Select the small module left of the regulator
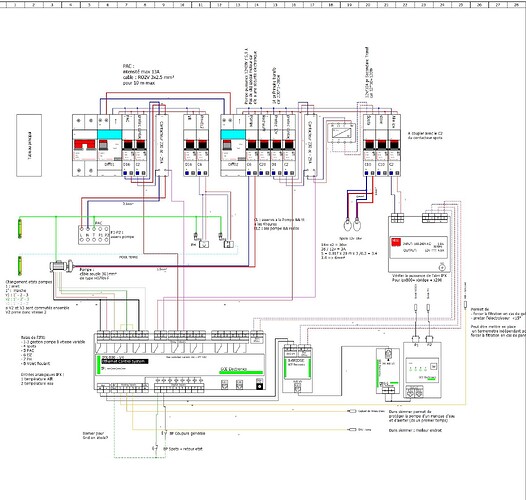Viewport: 526px width, 500px height. pyautogui.click(x=388, y=372)
